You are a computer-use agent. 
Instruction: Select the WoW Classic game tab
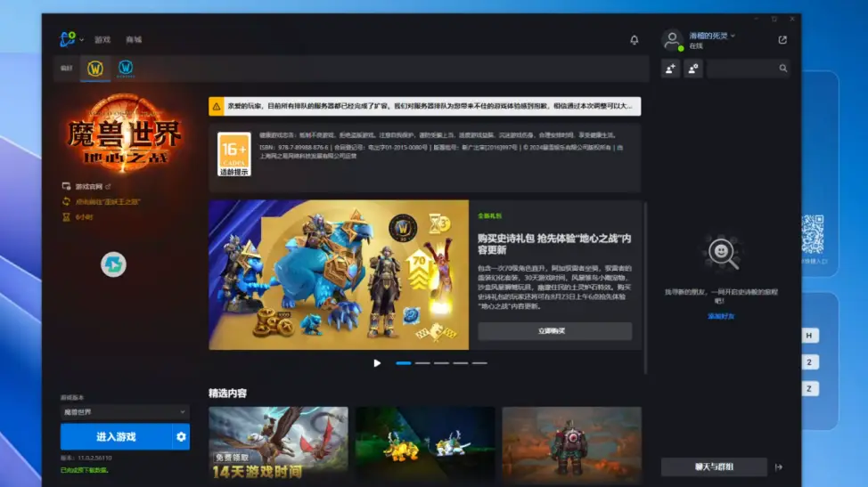tap(126, 69)
